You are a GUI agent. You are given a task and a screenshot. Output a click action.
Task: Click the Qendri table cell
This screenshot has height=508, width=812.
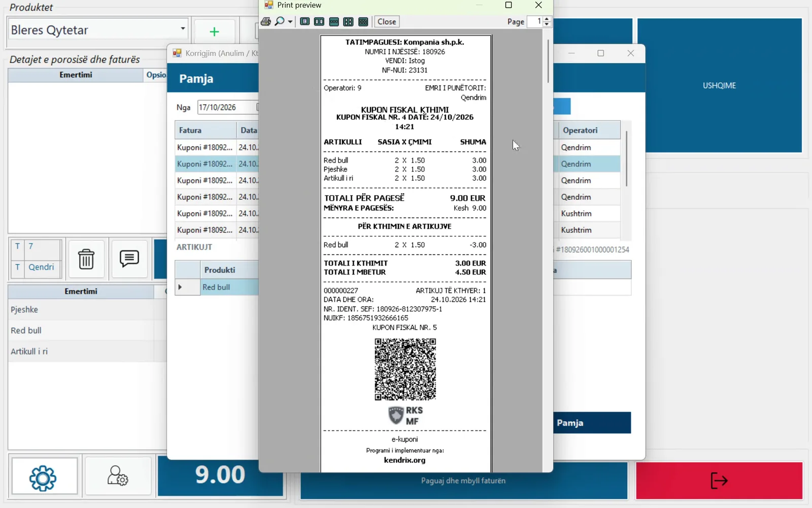click(x=43, y=267)
